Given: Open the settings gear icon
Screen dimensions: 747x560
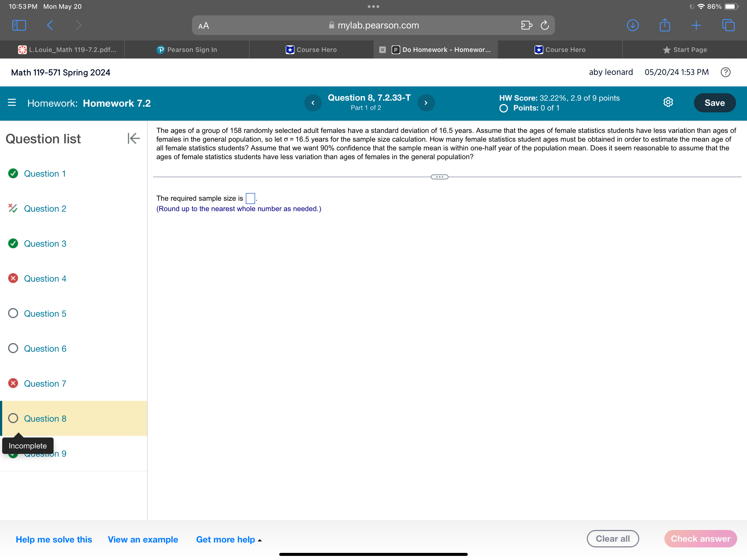Looking at the screenshot, I should click(x=668, y=102).
